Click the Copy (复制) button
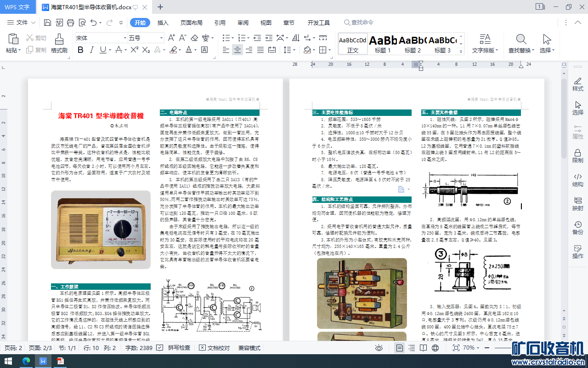Image resolution: width=588 pixels, height=368 pixels. click(36, 50)
